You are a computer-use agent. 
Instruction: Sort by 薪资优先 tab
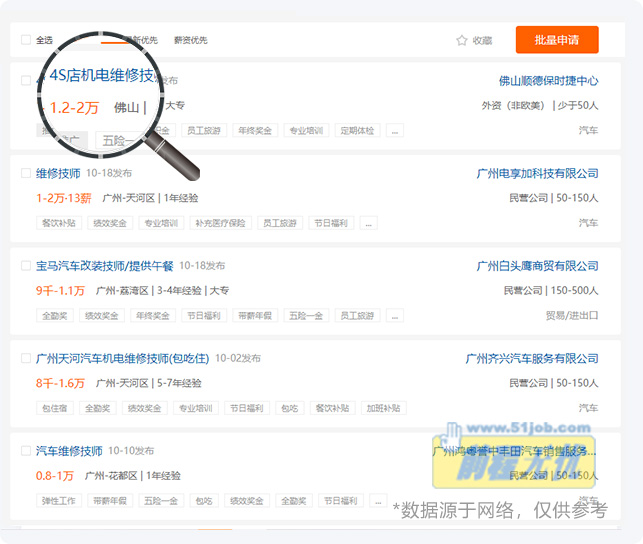click(x=190, y=41)
